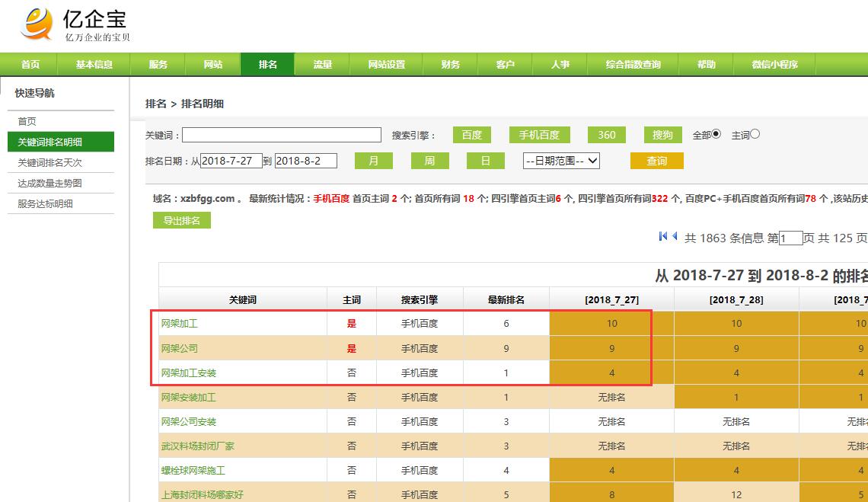Go to previous page arrow
This screenshot has height=502, width=868.
tap(675, 237)
